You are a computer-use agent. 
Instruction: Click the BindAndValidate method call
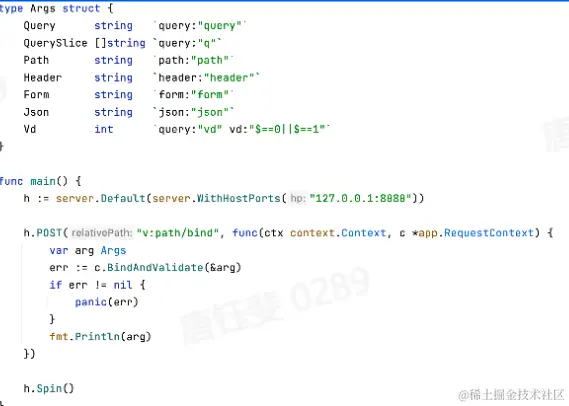[x=155, y=267]
